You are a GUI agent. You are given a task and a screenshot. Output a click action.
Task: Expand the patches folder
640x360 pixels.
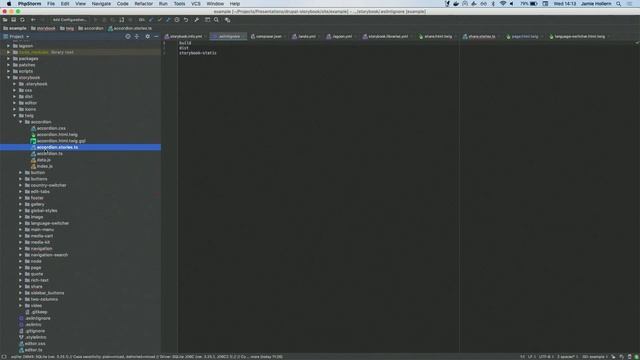pos(9,65)
